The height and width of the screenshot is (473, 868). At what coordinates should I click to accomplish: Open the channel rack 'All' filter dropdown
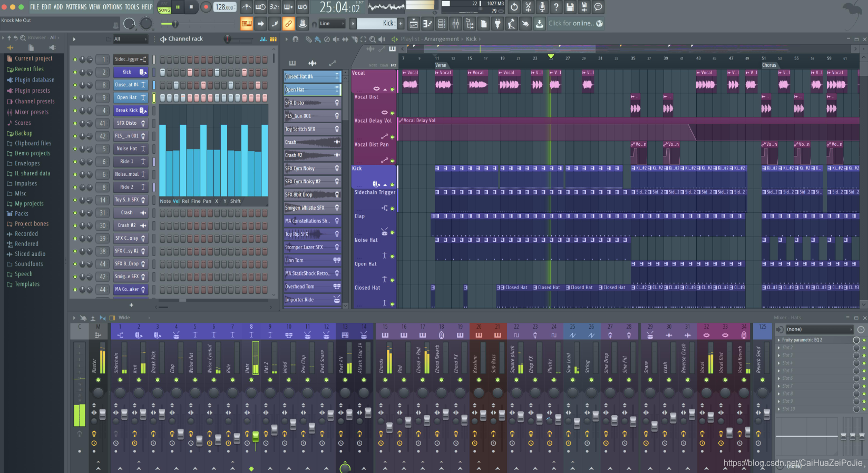coord(130,39)
